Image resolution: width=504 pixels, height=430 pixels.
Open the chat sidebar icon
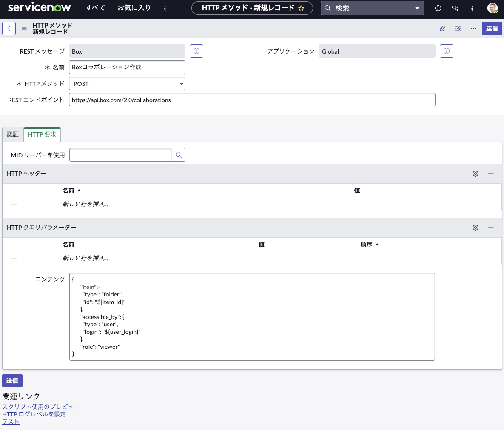point(455,8)
